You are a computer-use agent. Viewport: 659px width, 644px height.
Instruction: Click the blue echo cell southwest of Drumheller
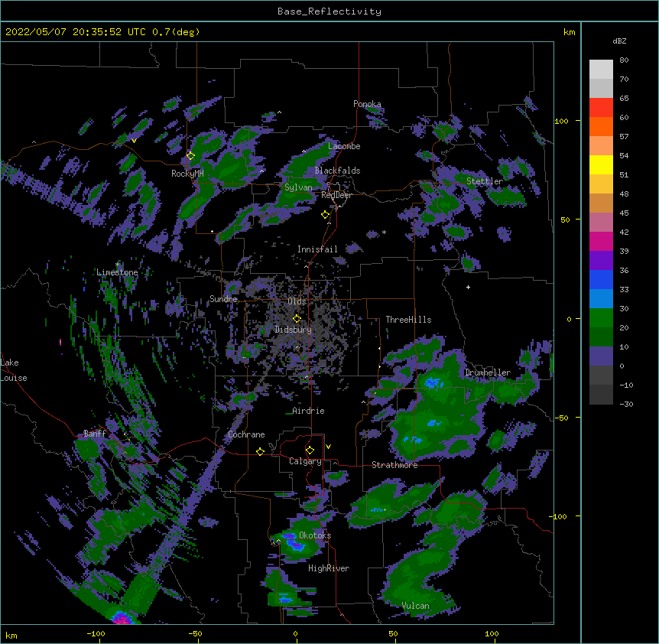(x=433, y=383)
